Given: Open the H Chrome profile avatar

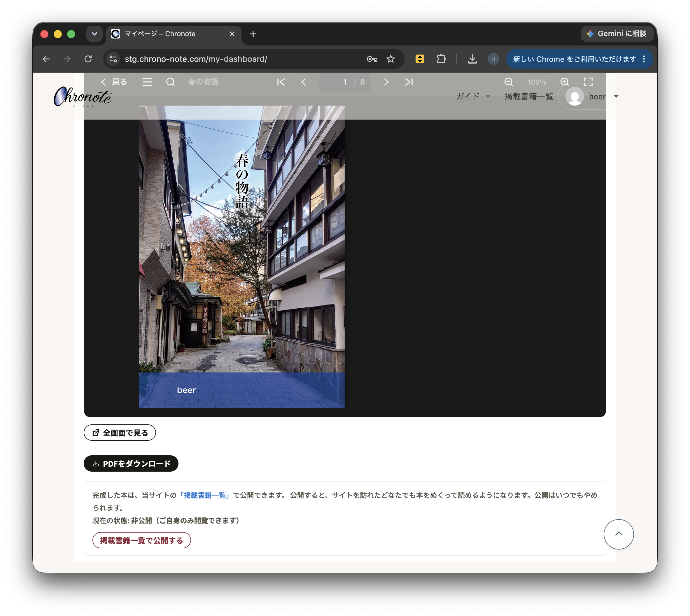Looking at the screenshot, I should (x=493, y=59).
